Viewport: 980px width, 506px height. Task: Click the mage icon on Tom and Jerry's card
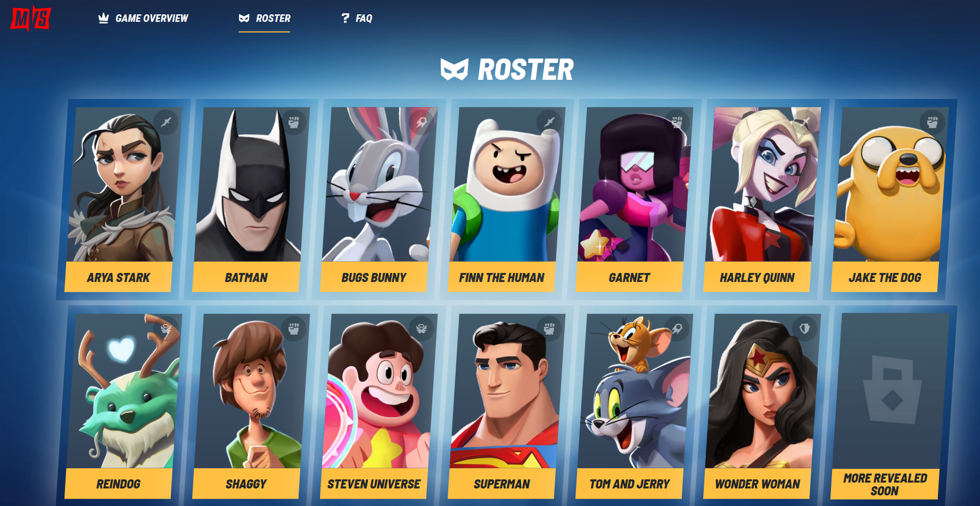(677, 328)
